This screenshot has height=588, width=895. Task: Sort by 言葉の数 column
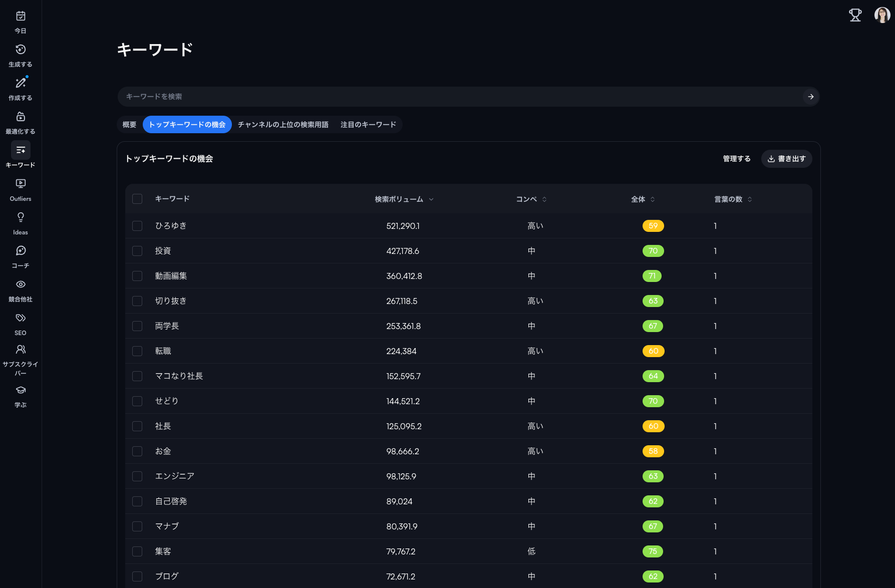pos(733,199)
